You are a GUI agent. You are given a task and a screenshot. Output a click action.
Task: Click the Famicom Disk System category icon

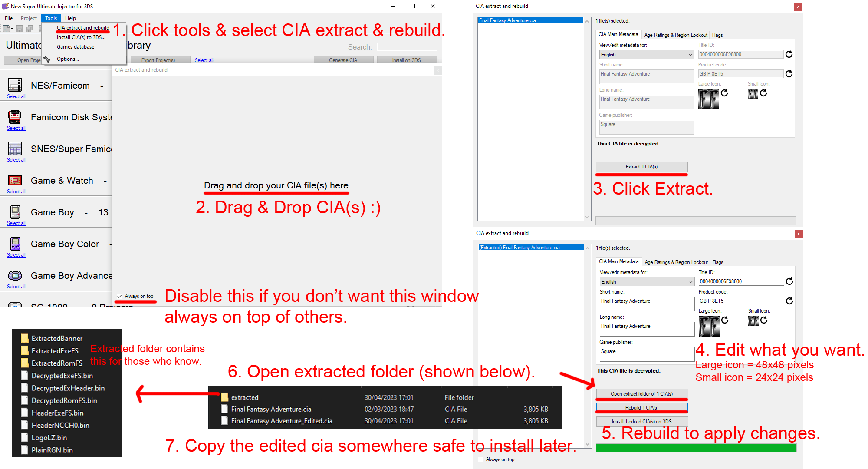16,117
